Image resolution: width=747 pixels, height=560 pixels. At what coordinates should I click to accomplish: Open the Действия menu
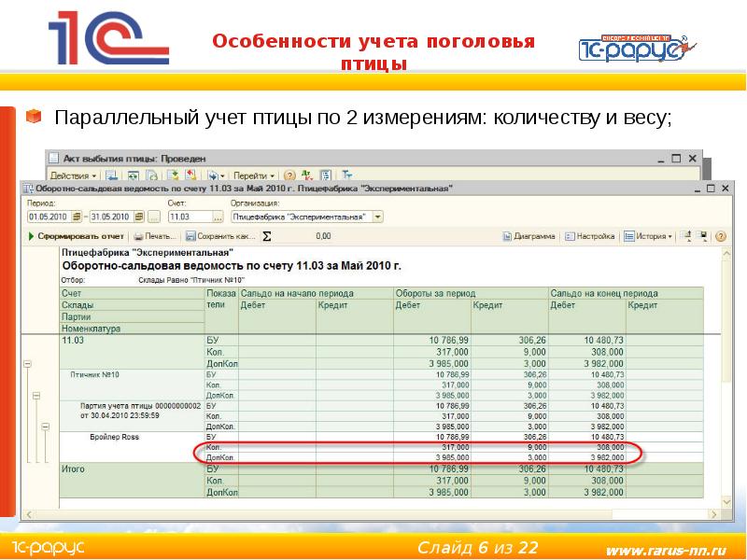(x=74, y=175)
